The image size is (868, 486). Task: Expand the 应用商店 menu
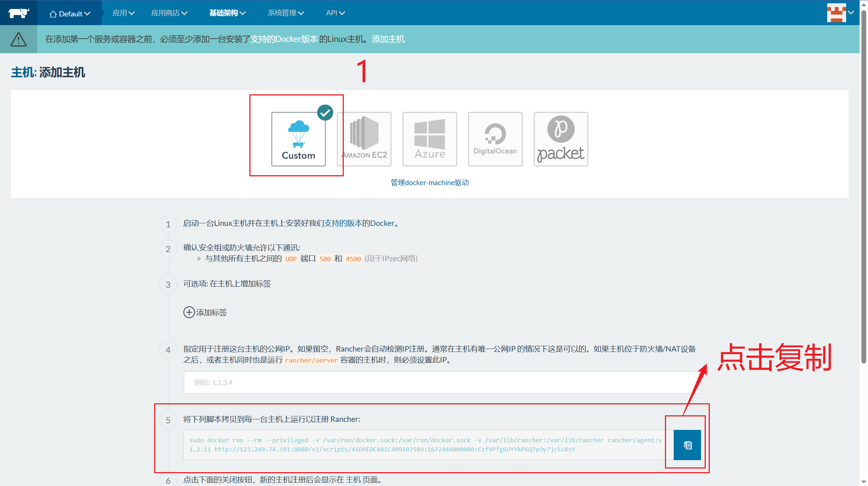[x=169, y=13]
